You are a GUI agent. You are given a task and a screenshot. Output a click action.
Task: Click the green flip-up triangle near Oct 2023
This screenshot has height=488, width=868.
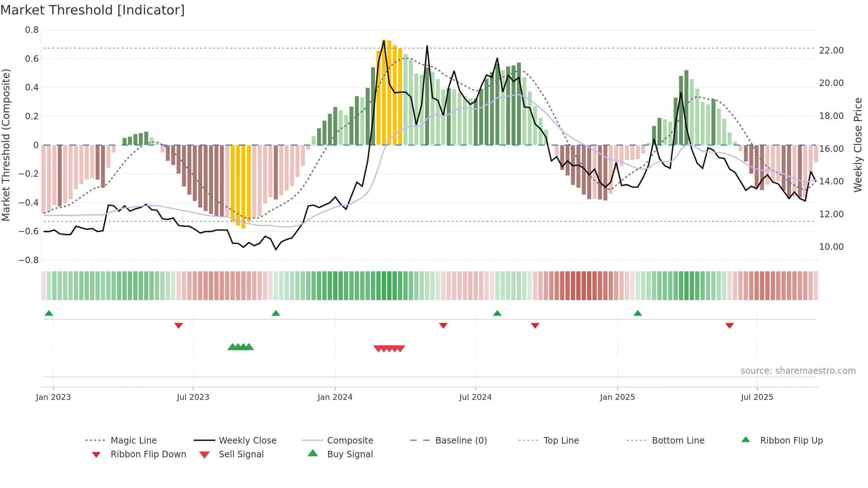click(276, 313)
